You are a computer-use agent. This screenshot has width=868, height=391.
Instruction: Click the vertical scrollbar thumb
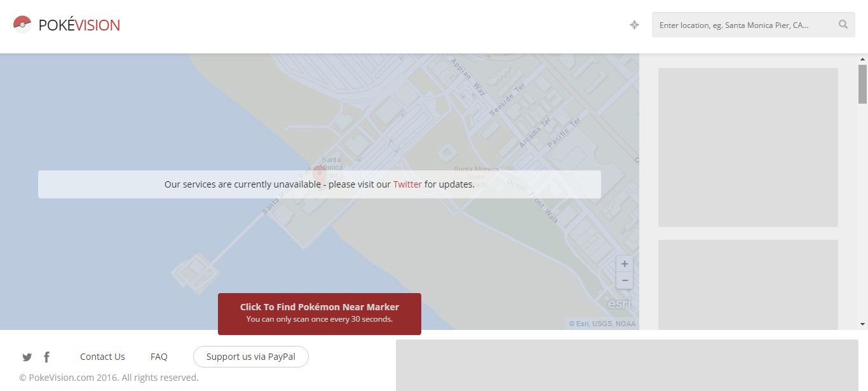pos(862,84)
